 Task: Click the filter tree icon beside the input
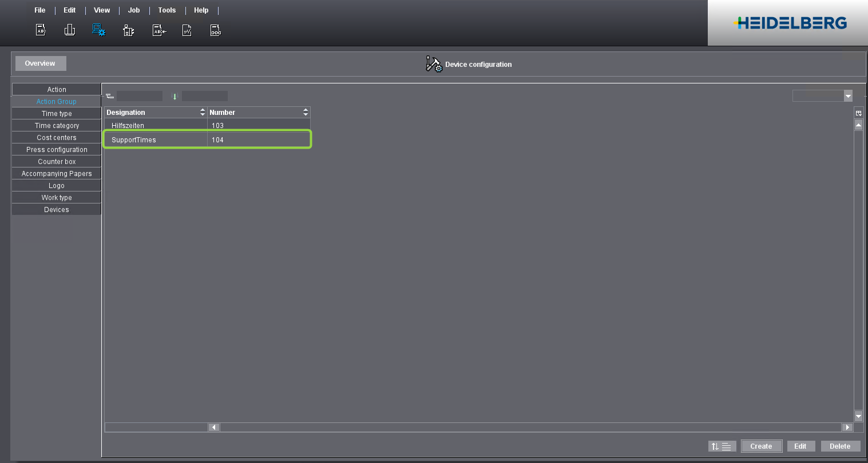coord(110,95)
